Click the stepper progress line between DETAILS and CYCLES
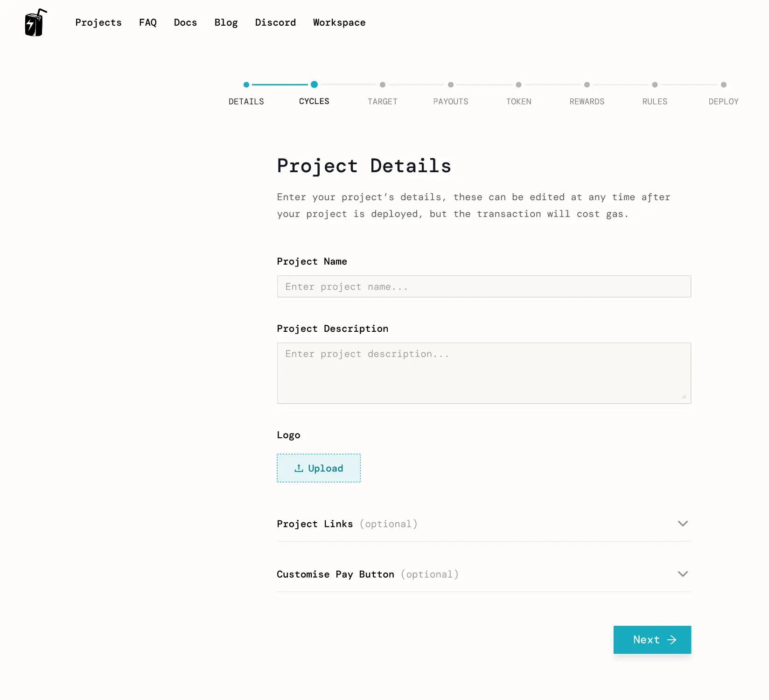 (x=280, y=85)
